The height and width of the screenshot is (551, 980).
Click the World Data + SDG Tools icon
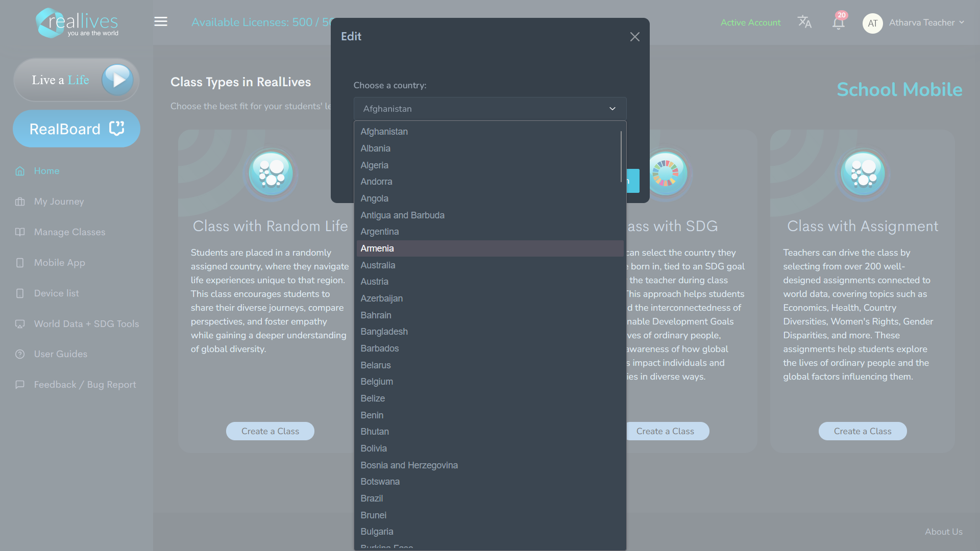[x=20, y=324]
